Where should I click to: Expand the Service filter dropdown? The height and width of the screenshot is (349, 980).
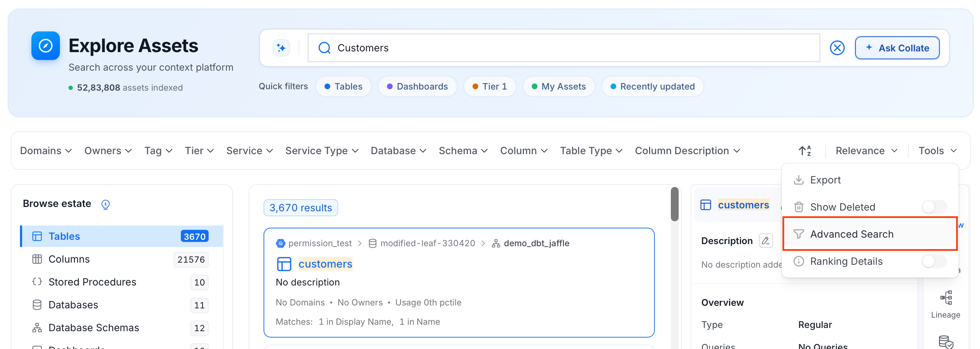click(x=250, y=151)
